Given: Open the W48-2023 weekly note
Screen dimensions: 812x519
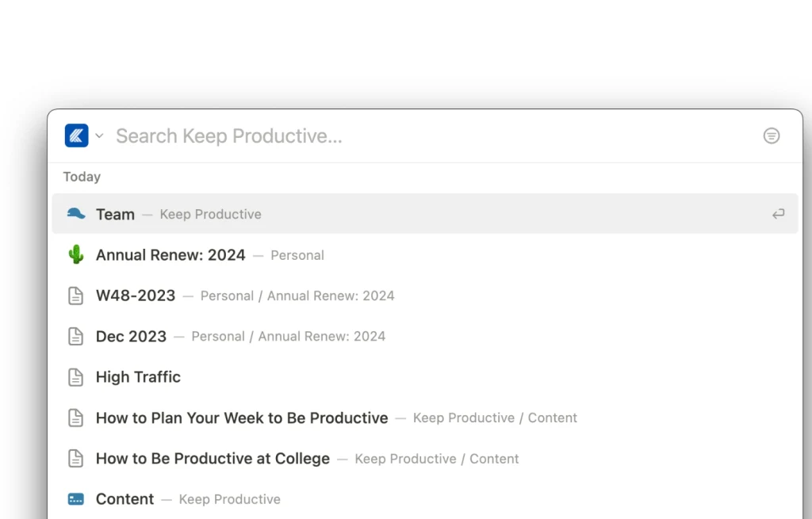Looking at the screenshot, I should point(136,295).
